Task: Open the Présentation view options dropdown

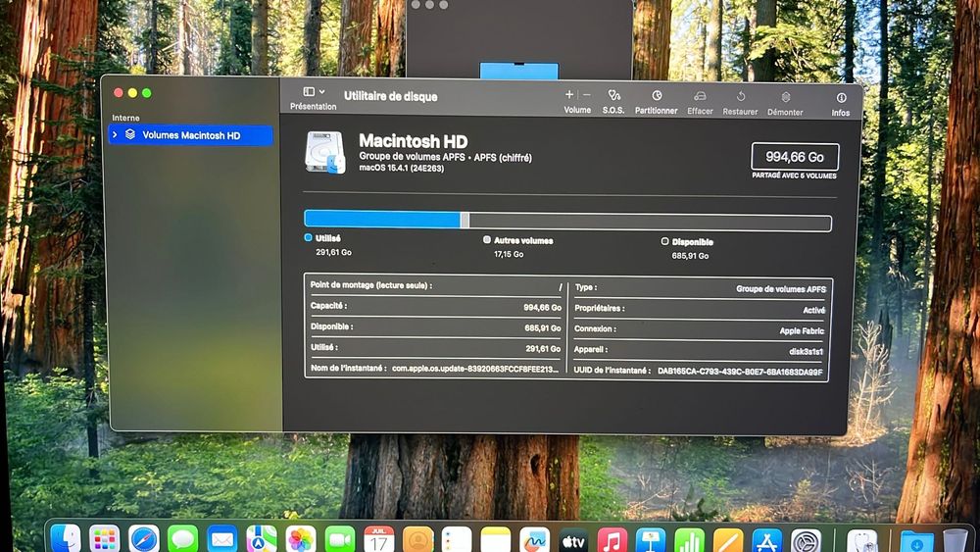Action: point(314,92)
